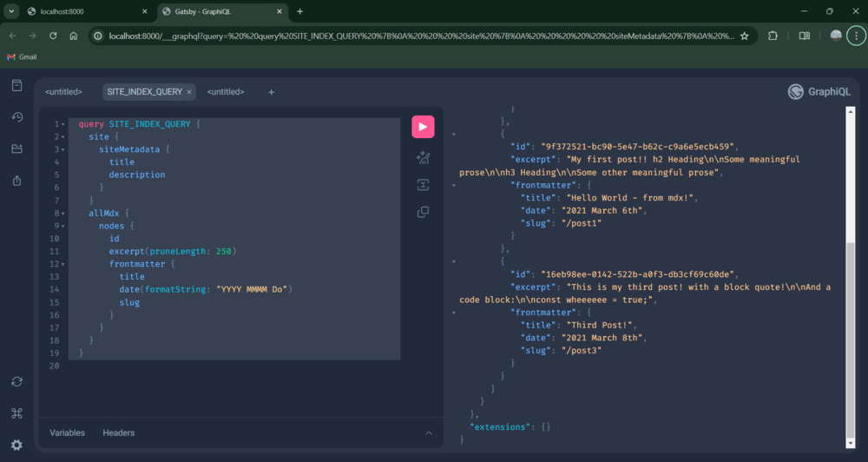Open the GraphiQL explorer folder icon

tap(17, 148)
